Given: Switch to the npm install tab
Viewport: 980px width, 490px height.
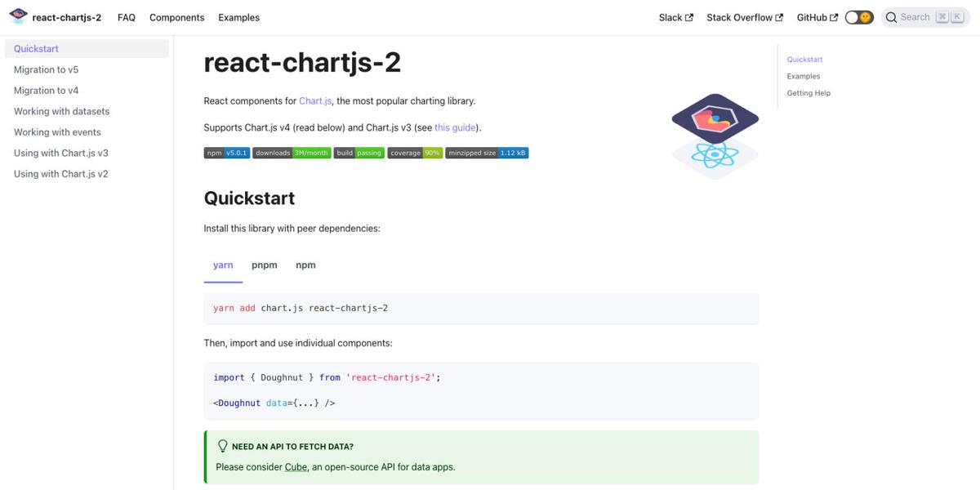Looking at the screenshot, I should coord(305,265).
